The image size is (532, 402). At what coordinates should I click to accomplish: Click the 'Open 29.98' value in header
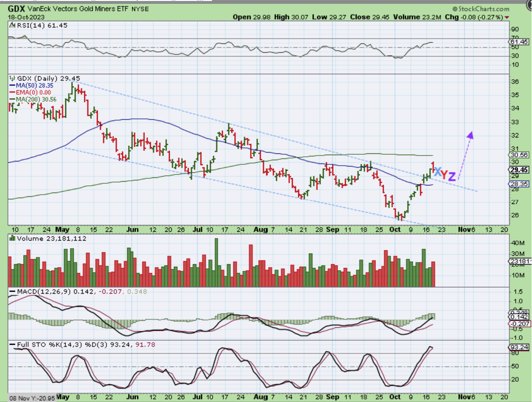251,17
